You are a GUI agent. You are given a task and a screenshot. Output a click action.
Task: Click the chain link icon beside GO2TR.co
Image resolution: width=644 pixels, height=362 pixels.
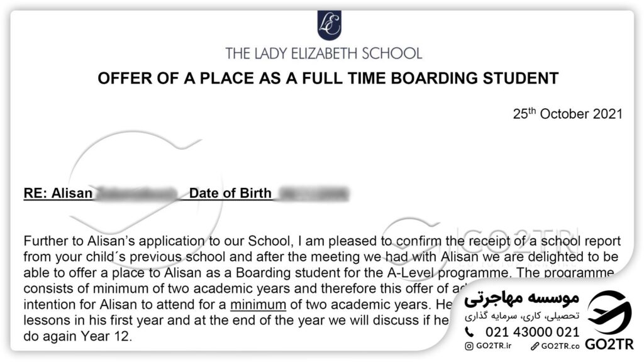point(535,346)
